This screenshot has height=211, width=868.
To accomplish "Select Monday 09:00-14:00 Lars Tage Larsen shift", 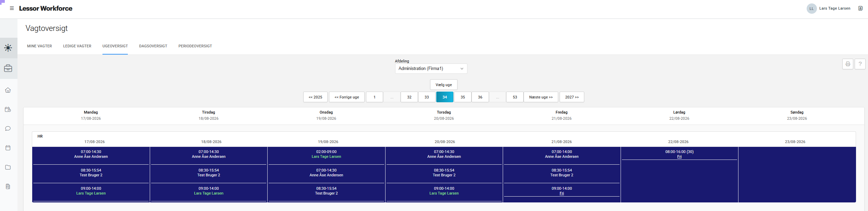I will click(91, 192).
